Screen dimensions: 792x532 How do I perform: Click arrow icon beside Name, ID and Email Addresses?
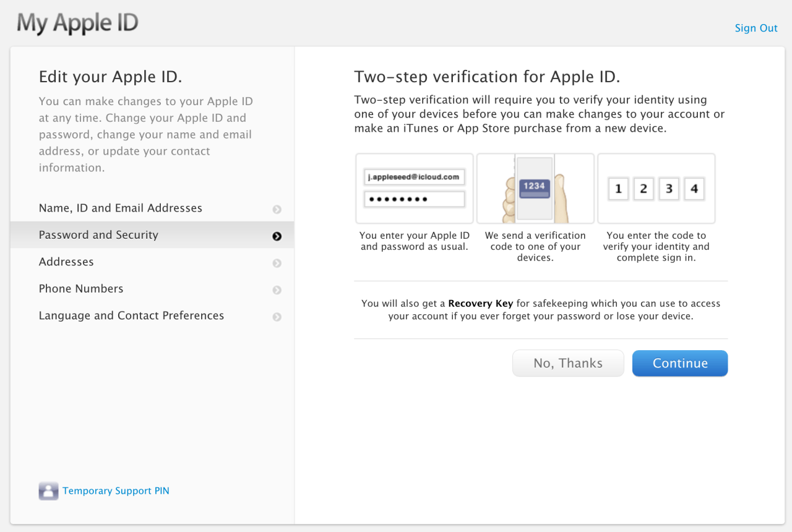tap(277, 210)
